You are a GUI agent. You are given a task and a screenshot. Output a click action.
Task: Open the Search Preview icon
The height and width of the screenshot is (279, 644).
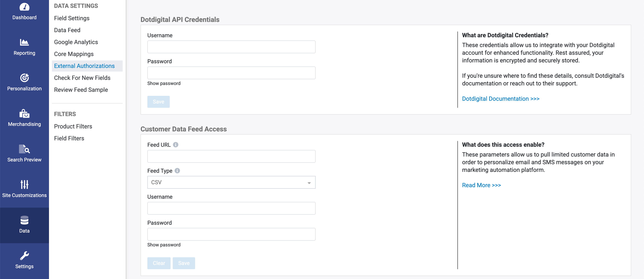point(24,149)
